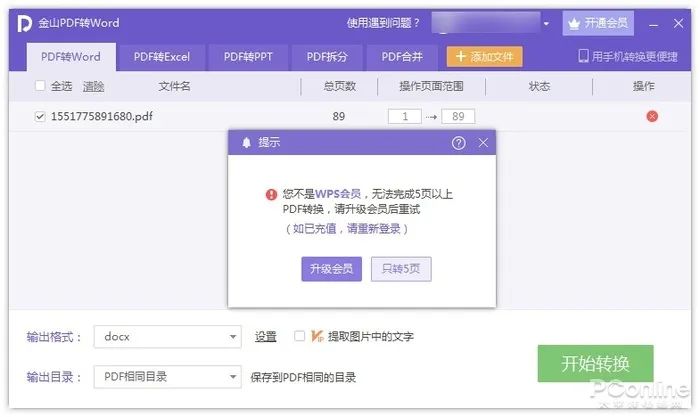
Task: Remove 1551775891680.pdf with red delete icon
Action: (652, 117)
